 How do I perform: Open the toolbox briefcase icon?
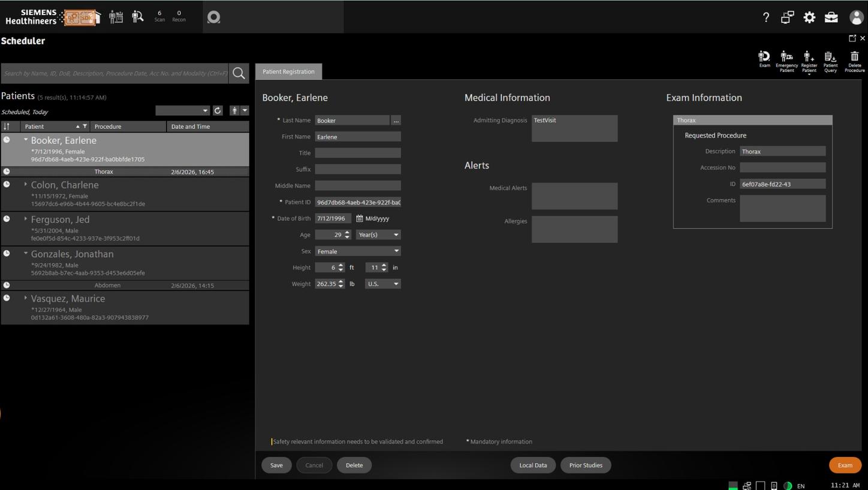pos(831,17)
